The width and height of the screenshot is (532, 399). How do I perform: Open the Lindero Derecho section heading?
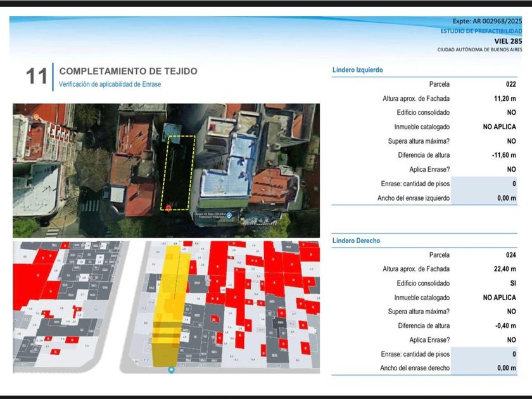coord(356,241)
